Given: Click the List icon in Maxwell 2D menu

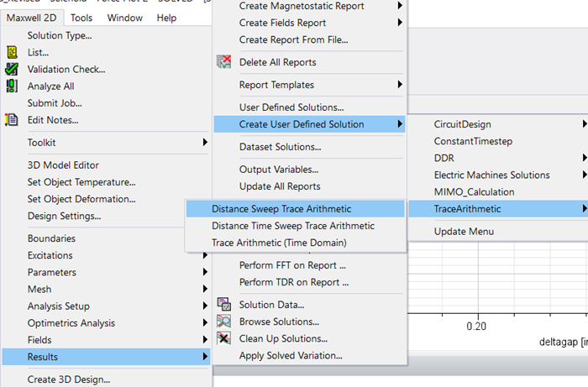Looking at the screenshot, I should [x=12, y=52].
